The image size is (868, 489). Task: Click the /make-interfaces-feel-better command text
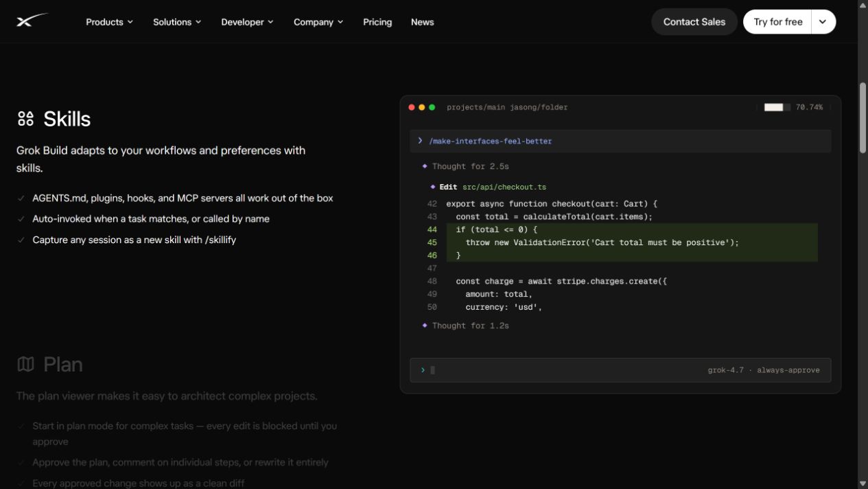[491, 141]
